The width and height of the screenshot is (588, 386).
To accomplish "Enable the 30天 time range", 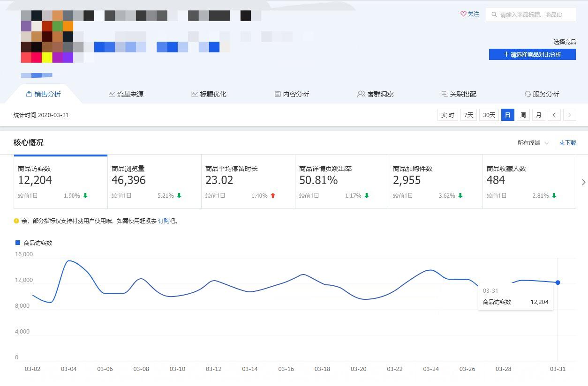I will pos(489,115).
